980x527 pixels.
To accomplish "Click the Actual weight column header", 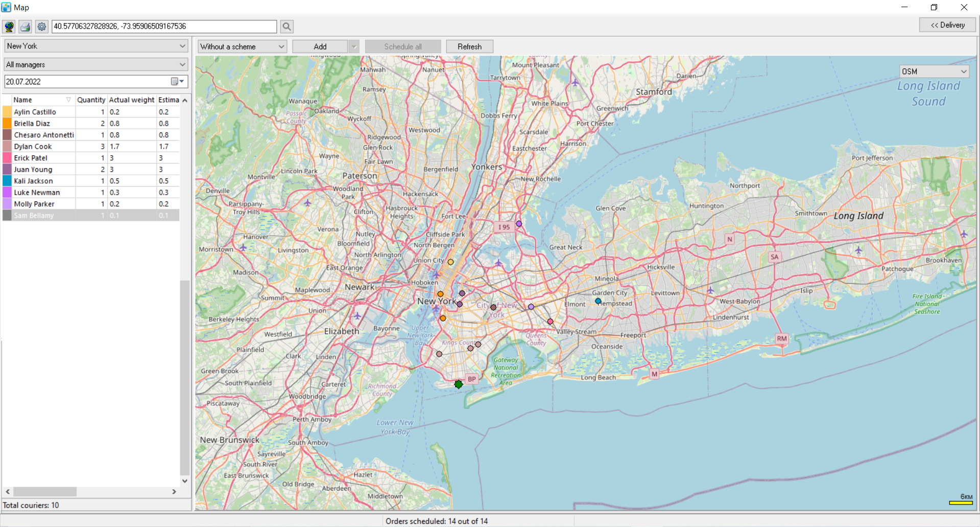I will coord(132,100).
